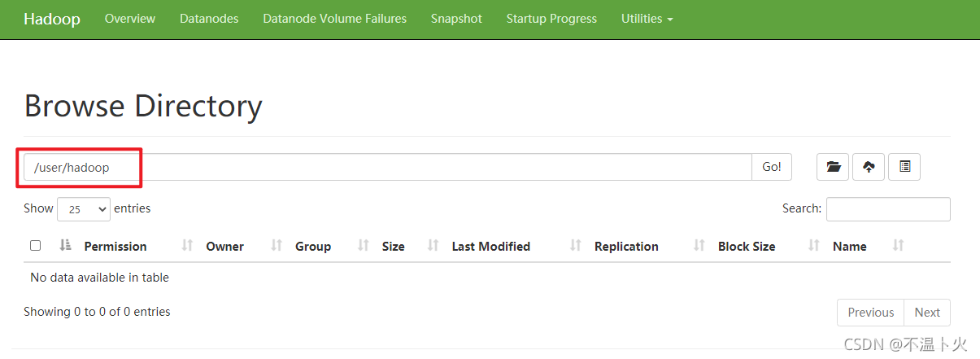Click the upload files cloud icon

[869, 167]
